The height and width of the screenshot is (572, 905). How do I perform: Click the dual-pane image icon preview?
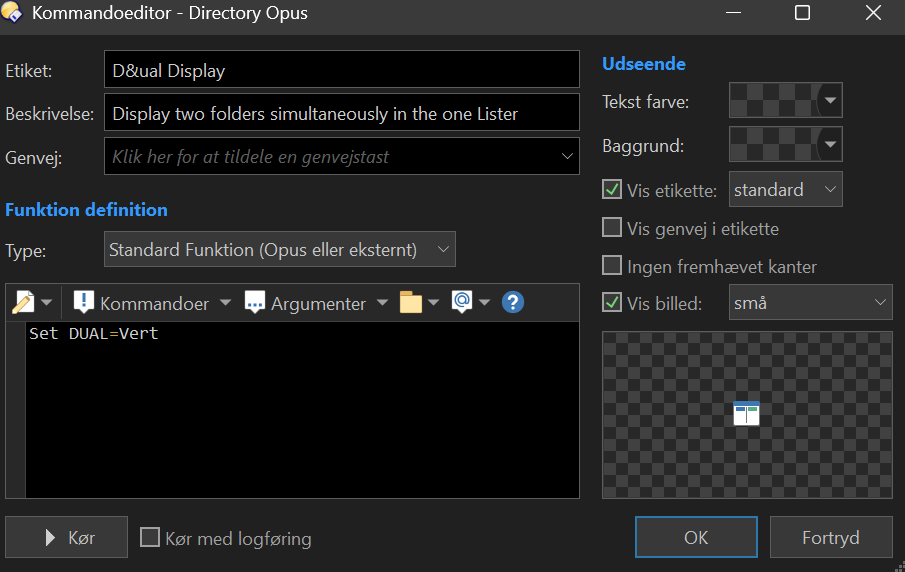746,413
